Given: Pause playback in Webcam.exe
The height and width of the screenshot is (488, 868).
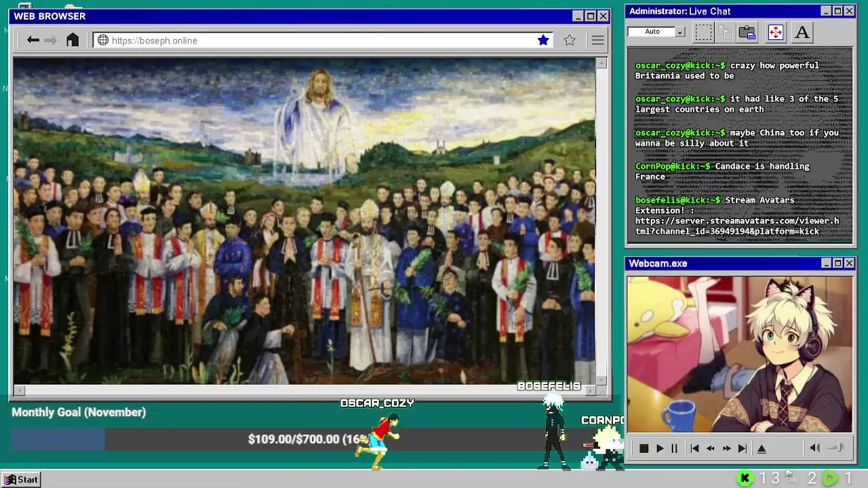Looking at the screenshot, I should (674, 448).
